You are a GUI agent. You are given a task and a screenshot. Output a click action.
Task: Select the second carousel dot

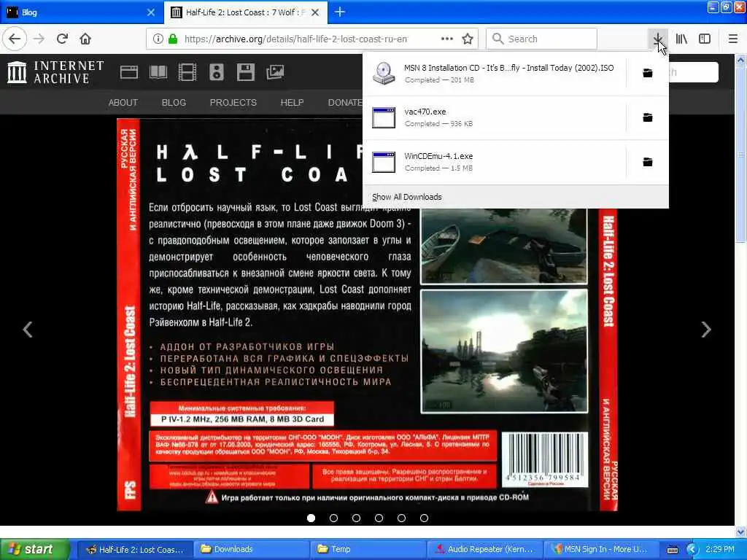point(333,518)
